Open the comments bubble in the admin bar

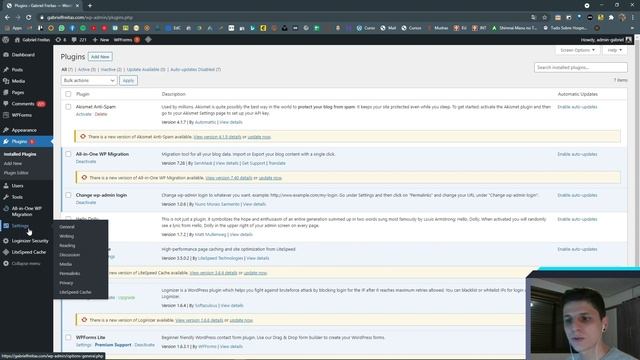pos(79,40)
